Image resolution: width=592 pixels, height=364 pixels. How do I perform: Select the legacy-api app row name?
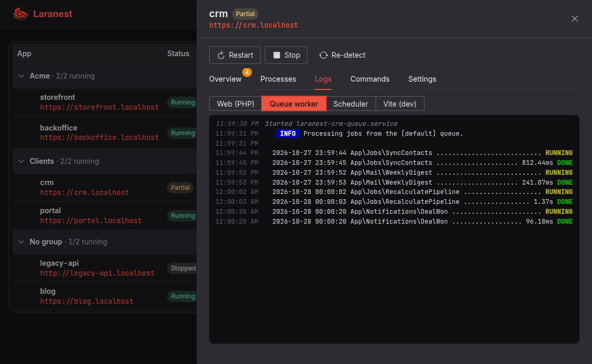tap(59, 263)
